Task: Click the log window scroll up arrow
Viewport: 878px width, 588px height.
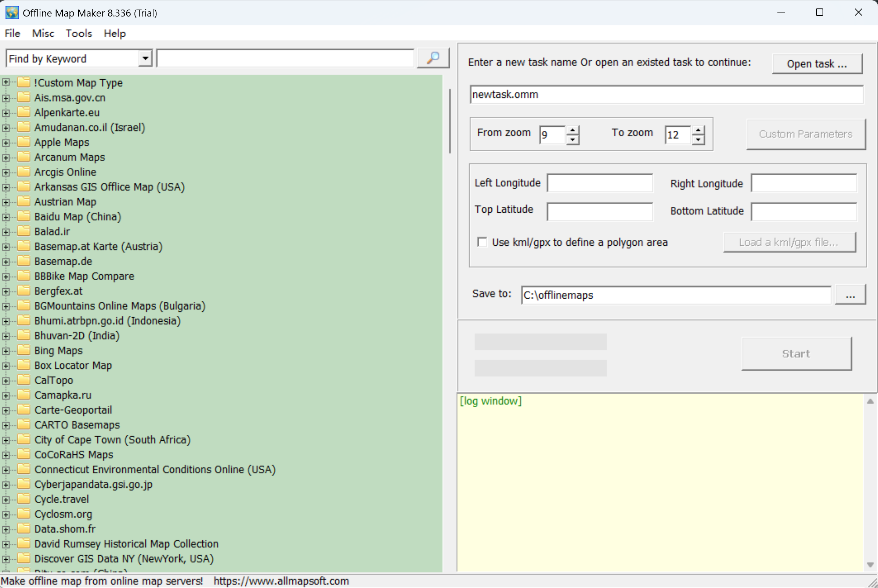Action: tap(870, 401)
